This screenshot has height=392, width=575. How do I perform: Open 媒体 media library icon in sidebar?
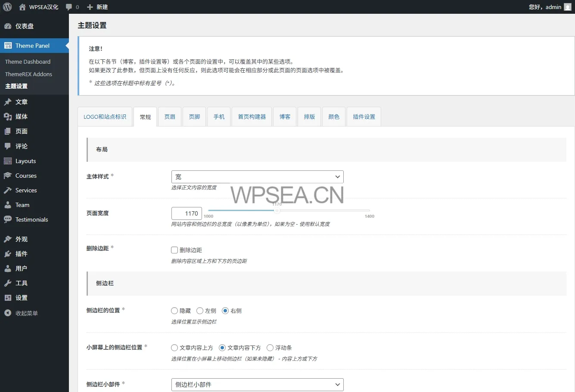[8, 117]
